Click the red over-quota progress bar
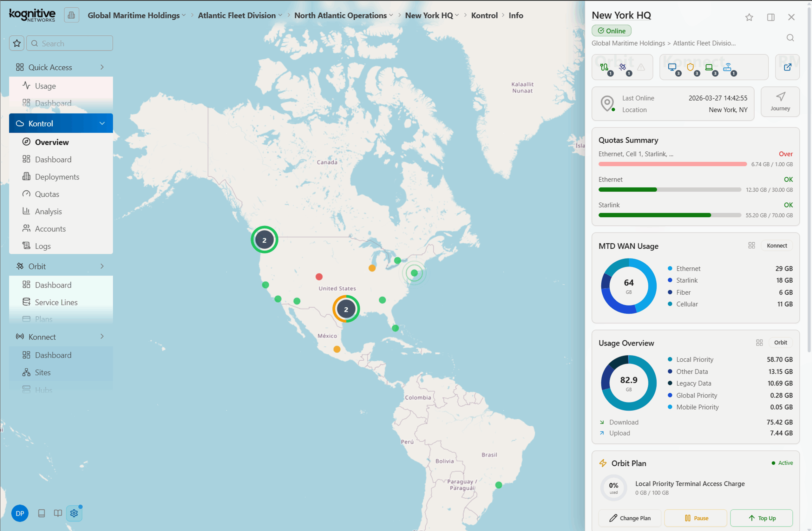 coord(672,164)
